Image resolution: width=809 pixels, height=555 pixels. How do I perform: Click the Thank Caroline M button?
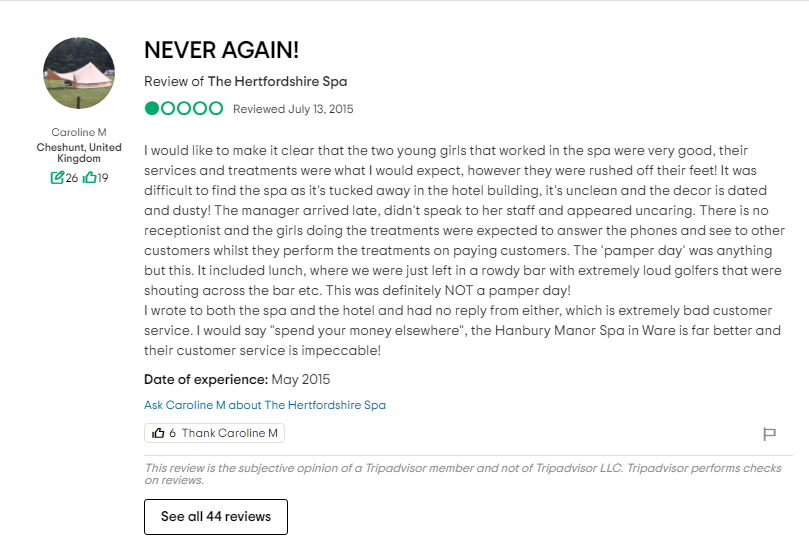(x=214, y=433)
